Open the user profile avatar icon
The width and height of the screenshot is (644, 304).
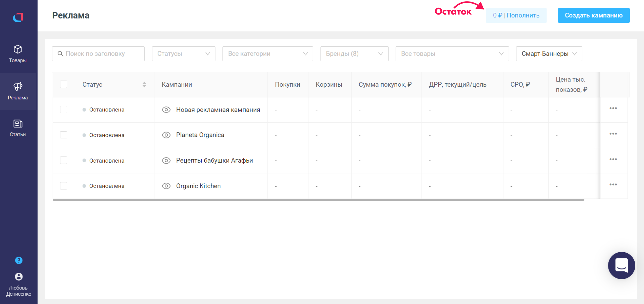coord(19,276)
